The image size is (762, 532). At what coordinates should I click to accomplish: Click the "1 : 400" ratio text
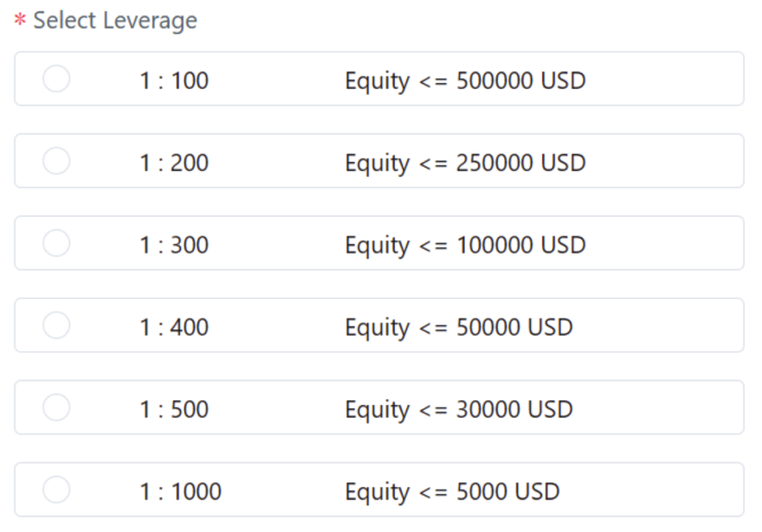point(174,327)
